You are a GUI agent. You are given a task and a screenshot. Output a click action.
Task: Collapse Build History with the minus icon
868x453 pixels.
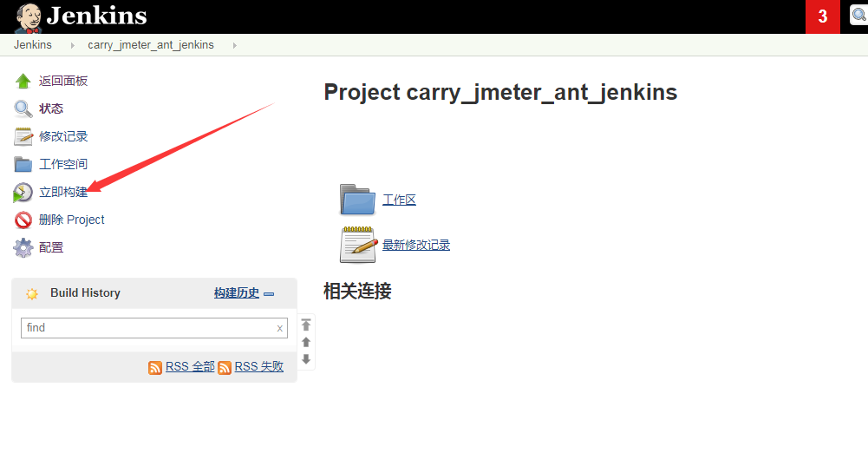tap(269, 294)
